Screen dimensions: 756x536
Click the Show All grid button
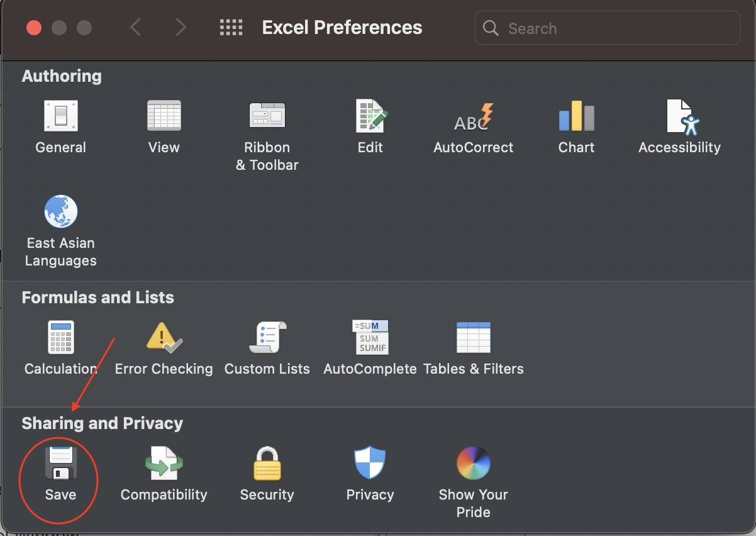[231, 28]
